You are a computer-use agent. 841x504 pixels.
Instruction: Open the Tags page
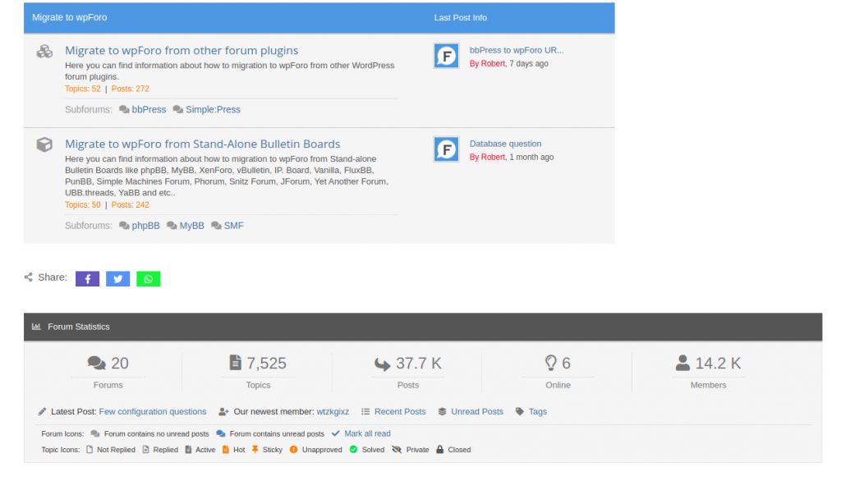pos(538,412)
